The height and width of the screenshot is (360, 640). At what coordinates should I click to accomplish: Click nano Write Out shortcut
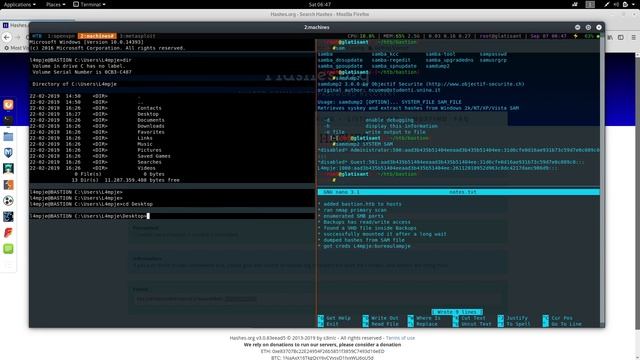tap(380, 318)
